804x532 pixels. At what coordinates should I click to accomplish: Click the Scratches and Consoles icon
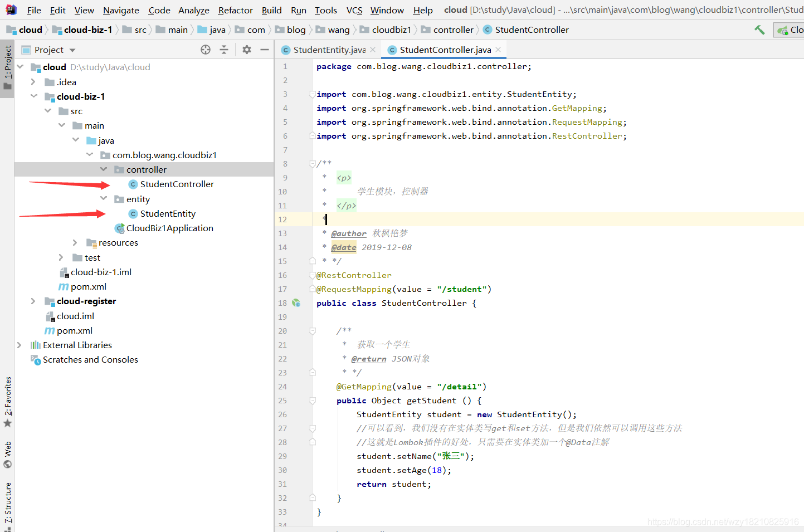(x=36, y=360)
